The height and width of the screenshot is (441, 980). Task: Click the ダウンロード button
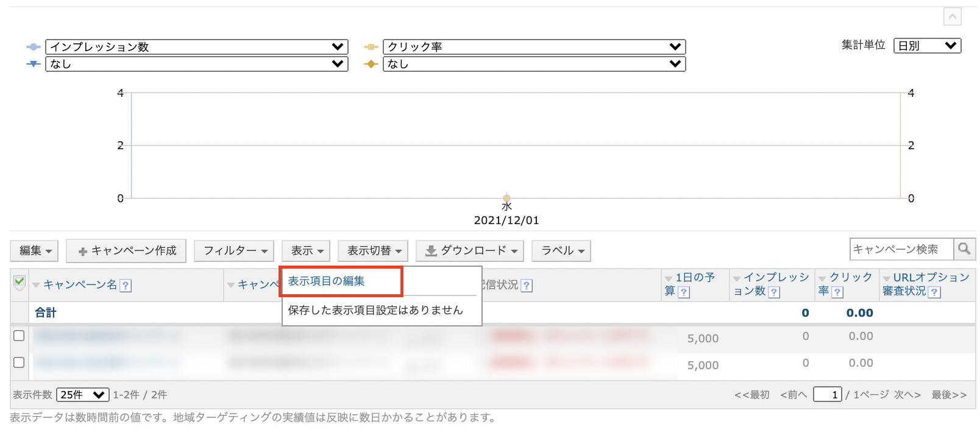[x=470, y=251]
